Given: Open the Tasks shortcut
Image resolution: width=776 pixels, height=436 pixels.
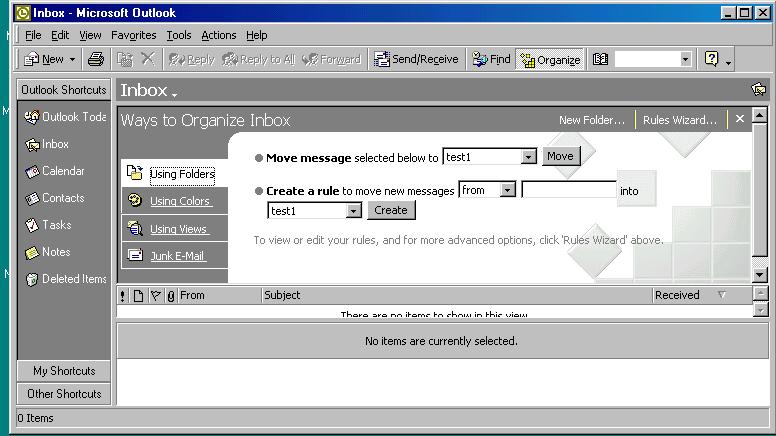Looking at the screenshot, I should [48, 225].
